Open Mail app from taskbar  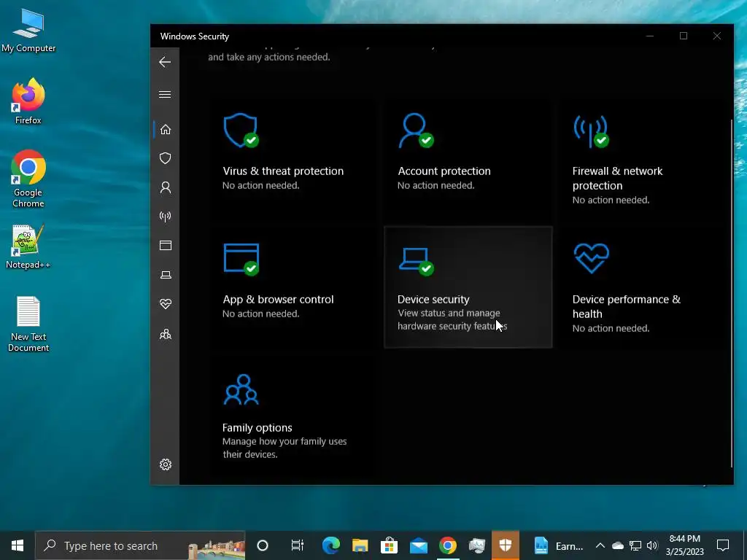click(418, 545)
